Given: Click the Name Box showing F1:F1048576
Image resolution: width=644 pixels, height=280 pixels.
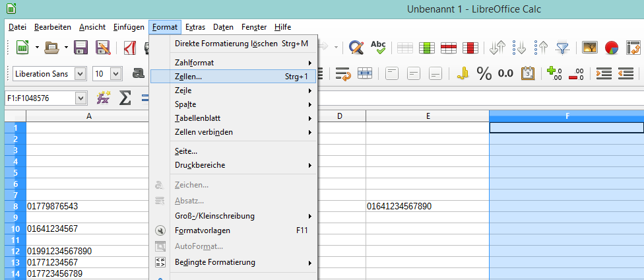Looking at the screenshot, I should (x=40, y=98).
